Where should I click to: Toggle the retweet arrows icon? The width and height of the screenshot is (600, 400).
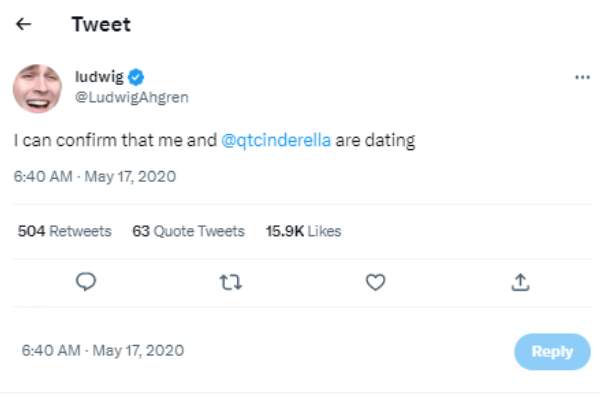coord(231,283)
